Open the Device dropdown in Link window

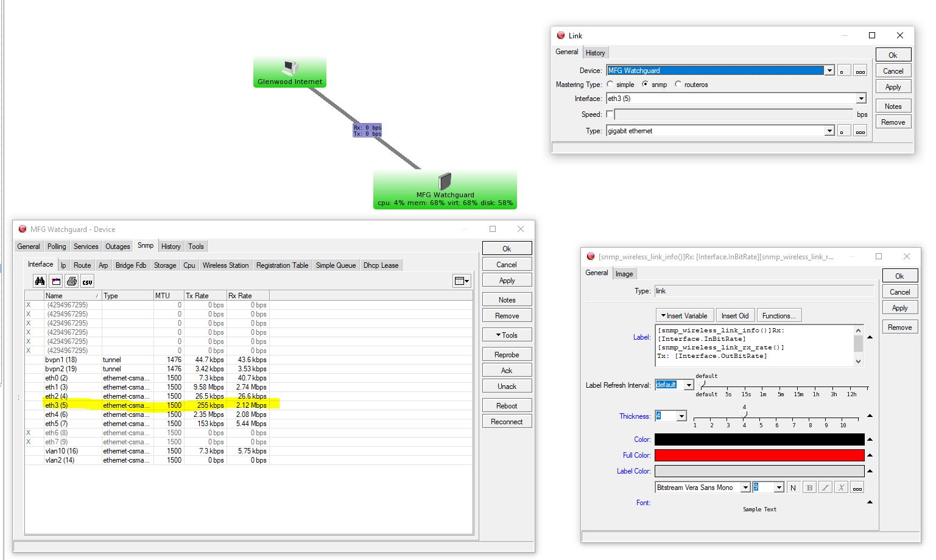point(829,71)
